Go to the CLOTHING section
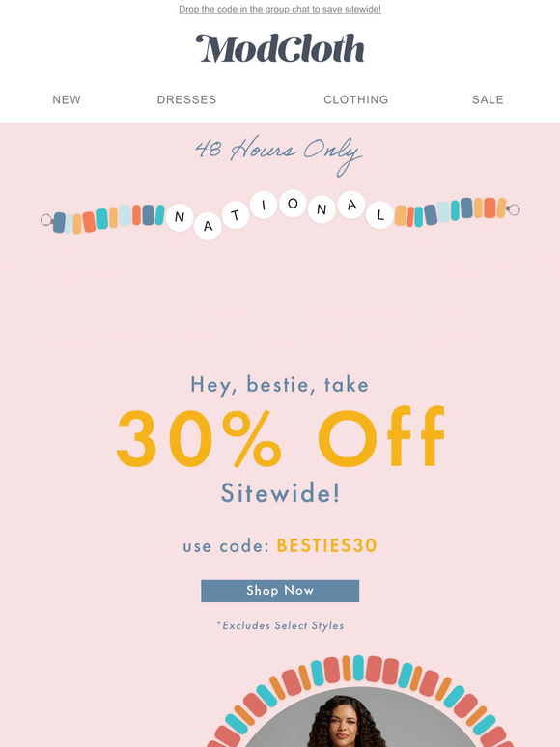Screen dimensions: 560x747 (x=356, y=99)
